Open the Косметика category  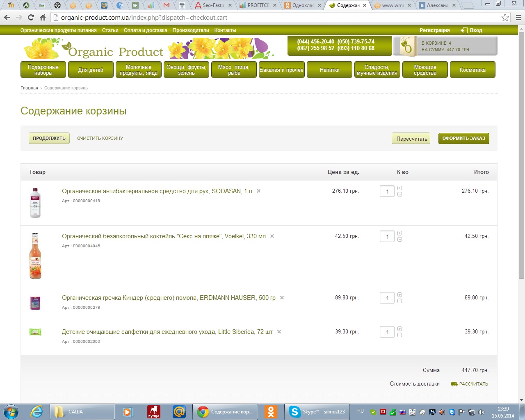472,70
